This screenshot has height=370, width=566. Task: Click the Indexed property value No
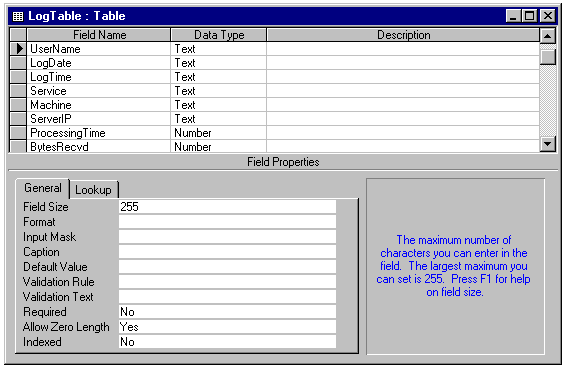tap(227, 342)
